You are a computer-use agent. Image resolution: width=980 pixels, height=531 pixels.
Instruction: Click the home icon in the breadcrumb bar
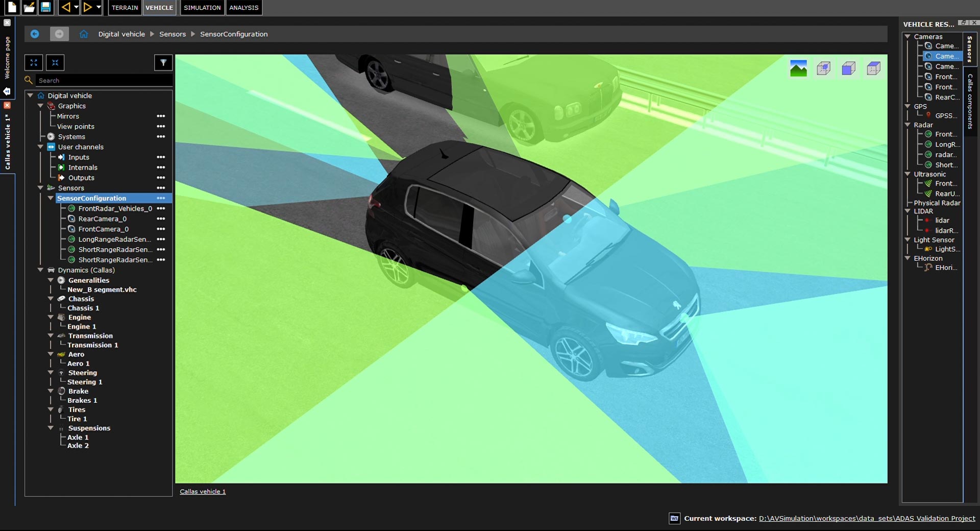[83, 34]
